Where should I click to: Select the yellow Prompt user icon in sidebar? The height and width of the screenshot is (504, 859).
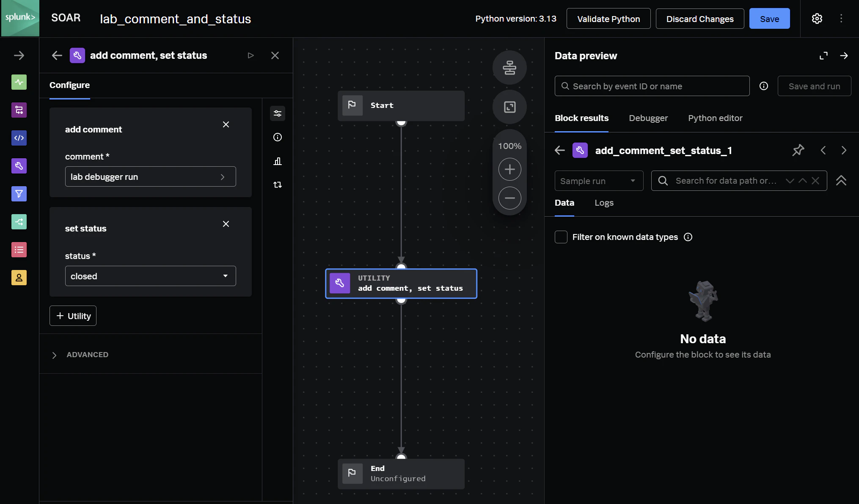(x=19, y=278)
